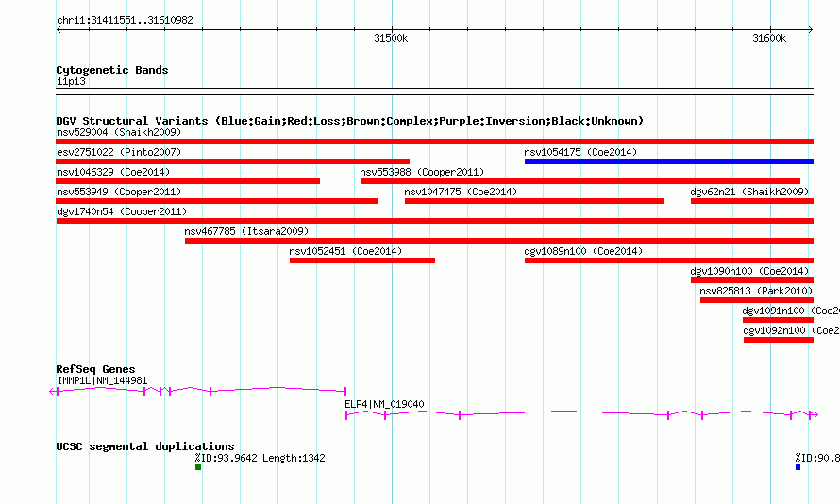Open the nsv553949 (Cooper2011) label
This screenshot has width=840, height=504.
(x=119, y=192)
